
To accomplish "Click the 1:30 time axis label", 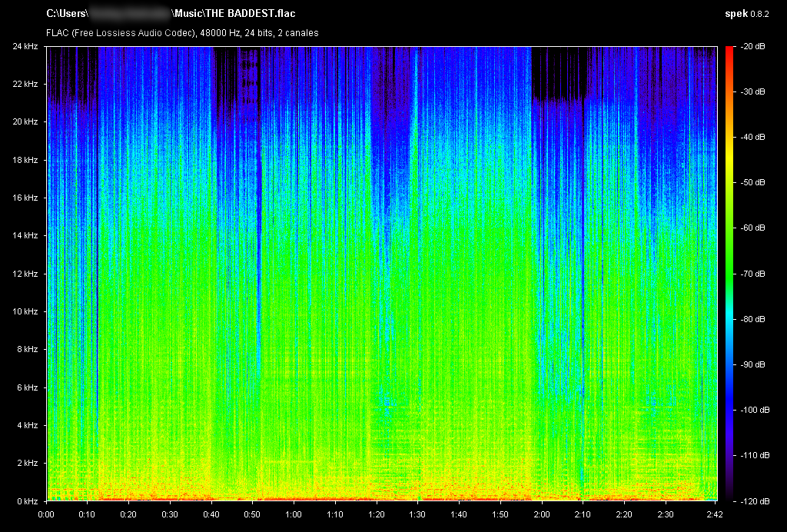I will click(417, 514).
